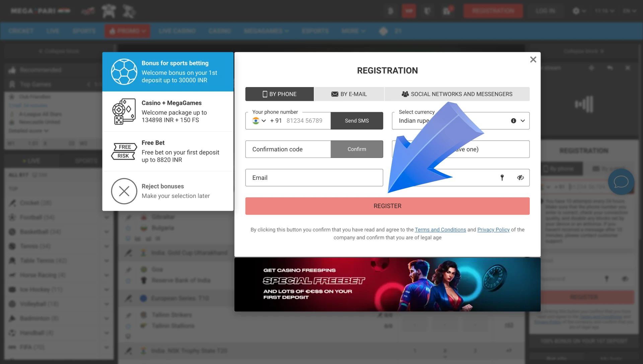Open the red PROMO nav dropdown
Viewport: 643px width, 364px height.
127,31
